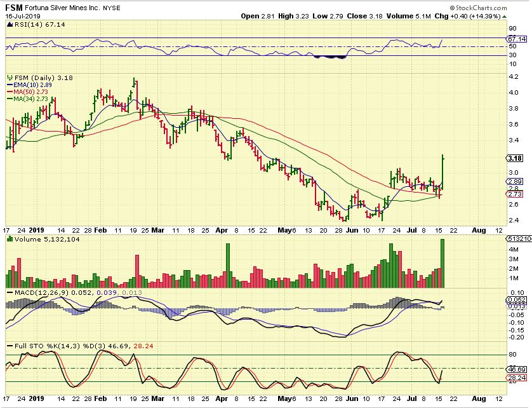The height and width of the screenshot is (408, 532).
Task: Click the 67.14 RSI value tag
Action: click(x=515, y=38)
